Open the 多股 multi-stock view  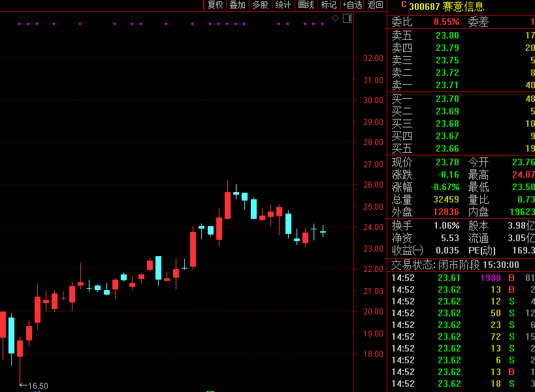coord(260,5)
